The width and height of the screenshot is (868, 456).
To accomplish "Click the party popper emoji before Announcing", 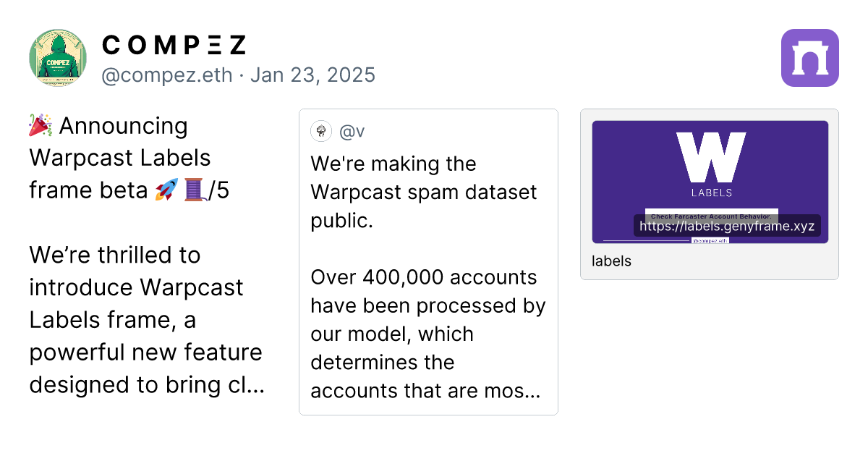I will point(41,125).
